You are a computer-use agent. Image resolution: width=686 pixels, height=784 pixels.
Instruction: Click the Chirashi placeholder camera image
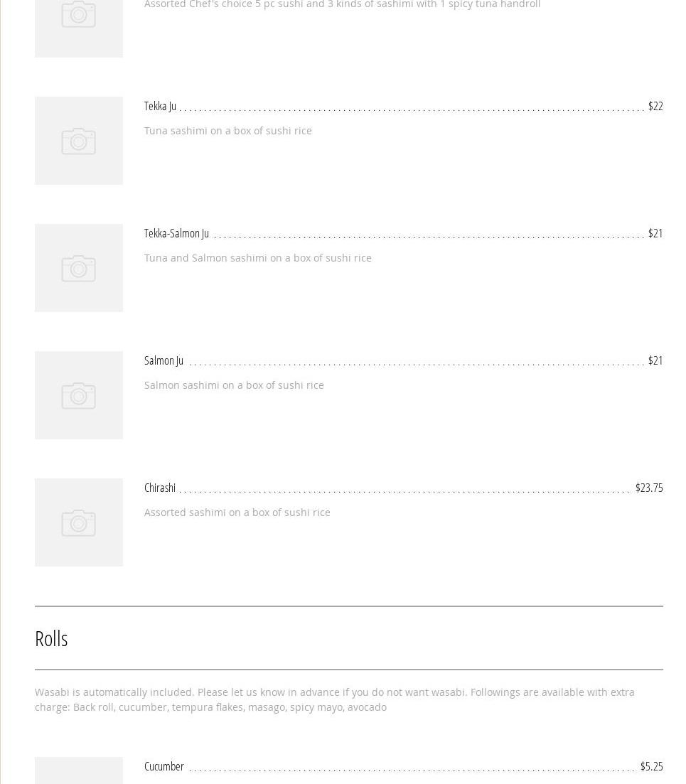pos(78,522)
